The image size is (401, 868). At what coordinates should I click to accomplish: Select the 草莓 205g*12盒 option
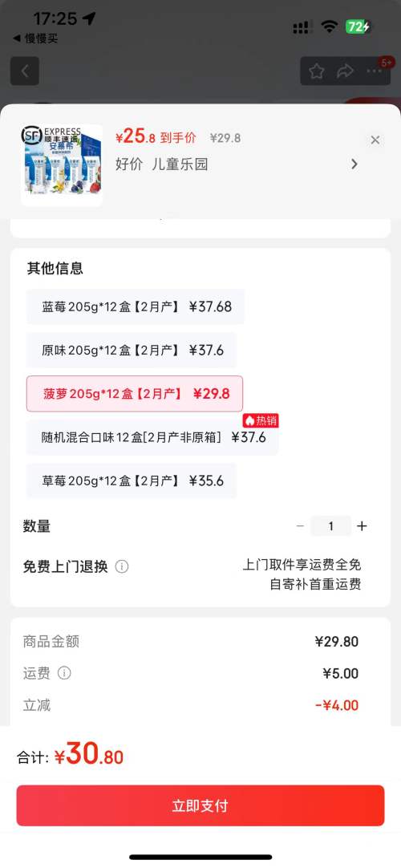pyautogui.click(x=132, y=481)
